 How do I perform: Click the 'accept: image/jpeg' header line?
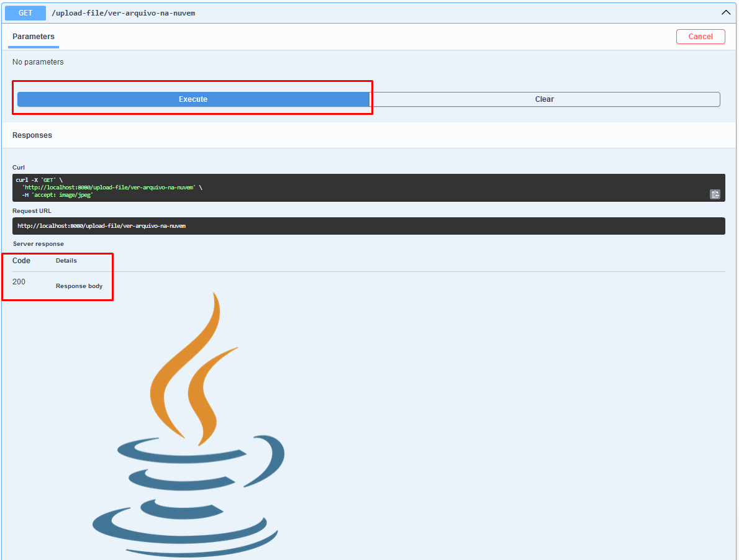(58, 195)
